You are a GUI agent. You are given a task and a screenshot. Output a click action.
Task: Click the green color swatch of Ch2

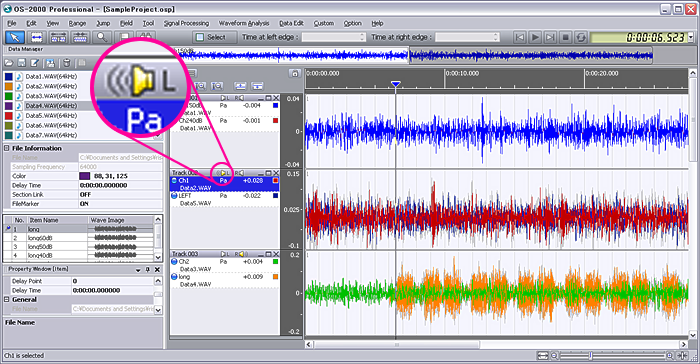click(275, 262)
